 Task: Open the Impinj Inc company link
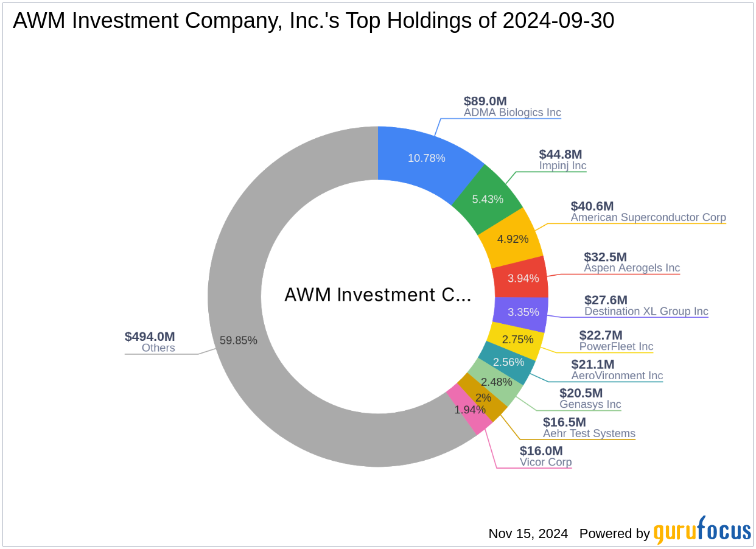coord(563,166)
